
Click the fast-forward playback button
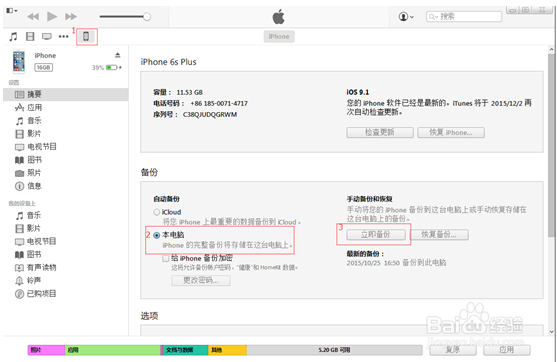point(71,16)
